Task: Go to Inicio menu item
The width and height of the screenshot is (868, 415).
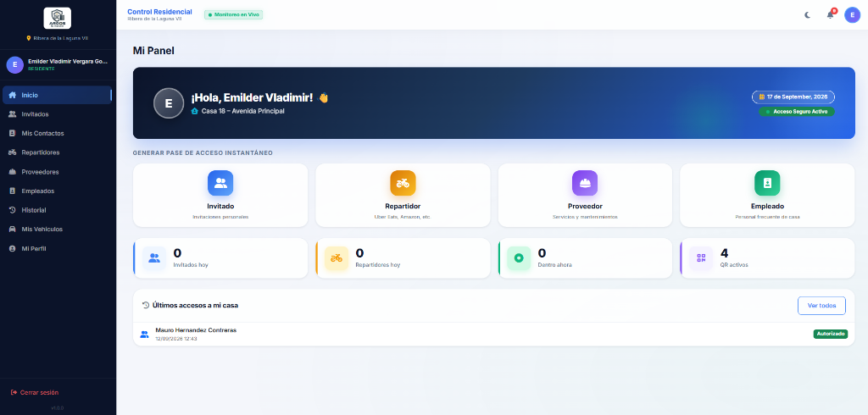Action: [57, 95]
